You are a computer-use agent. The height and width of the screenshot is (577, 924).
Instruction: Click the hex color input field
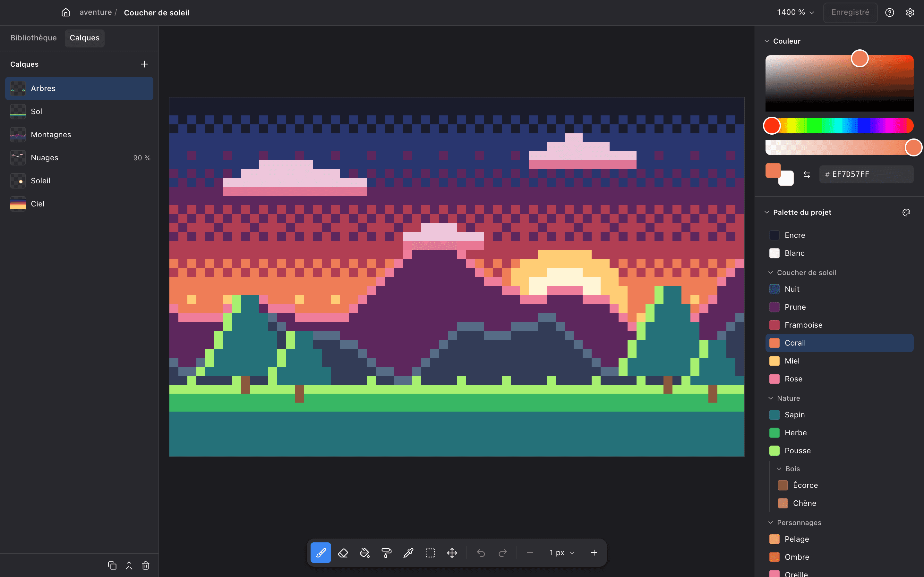[x=866, y=174]
